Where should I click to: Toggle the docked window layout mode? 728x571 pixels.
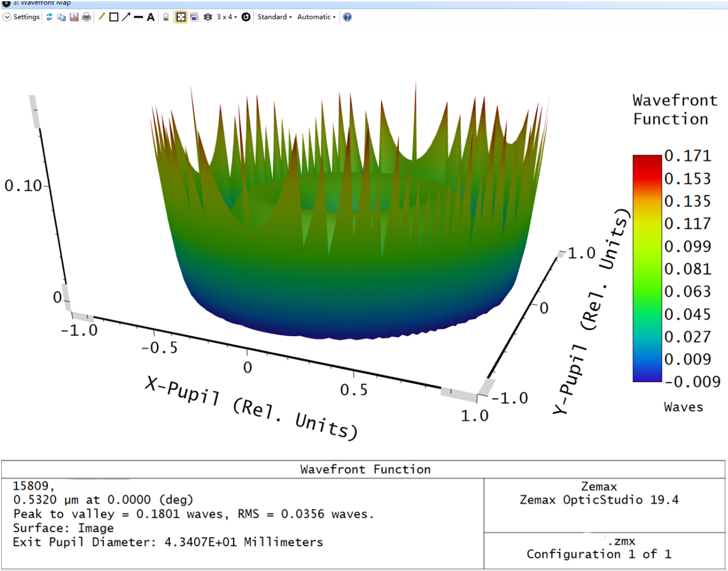click(x=180, y=17)
